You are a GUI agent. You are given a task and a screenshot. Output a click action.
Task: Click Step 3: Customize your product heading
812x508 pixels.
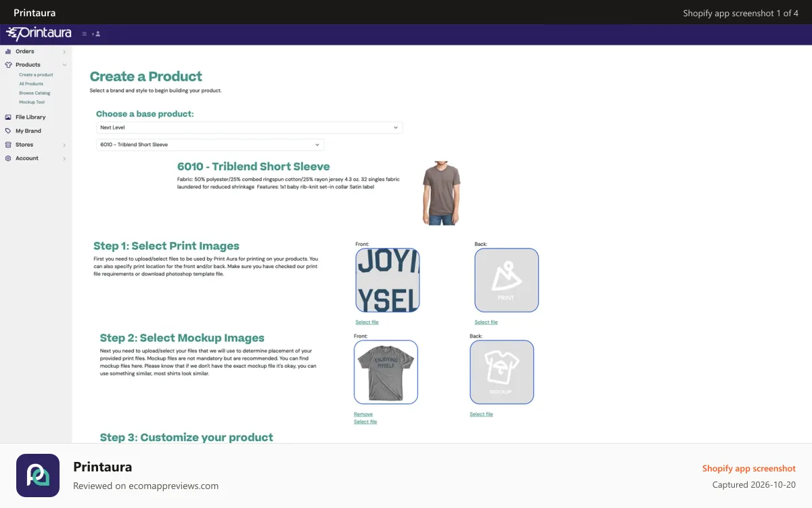pos(187,438)
